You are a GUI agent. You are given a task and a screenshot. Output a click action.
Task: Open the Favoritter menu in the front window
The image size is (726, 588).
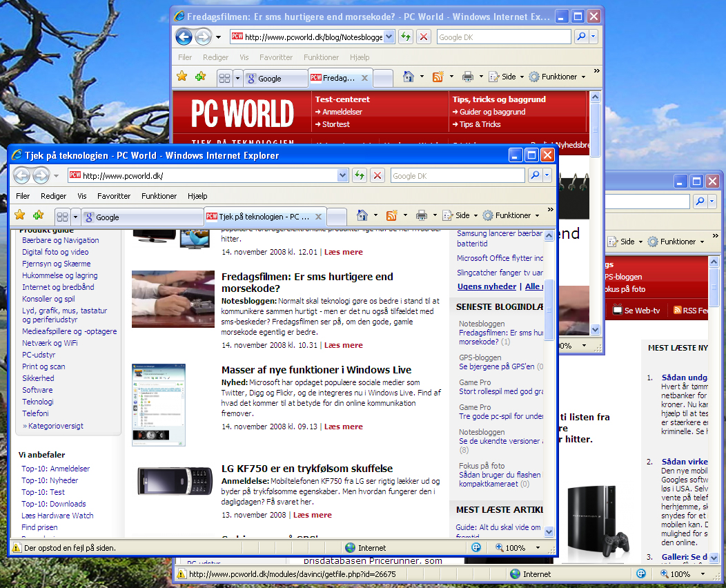tap(113, 196)
